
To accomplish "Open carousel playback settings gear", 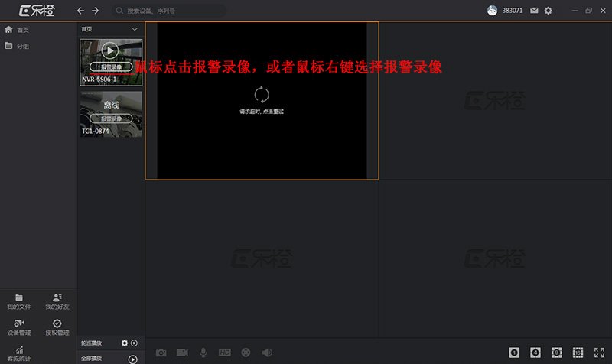I will [125, 343].
